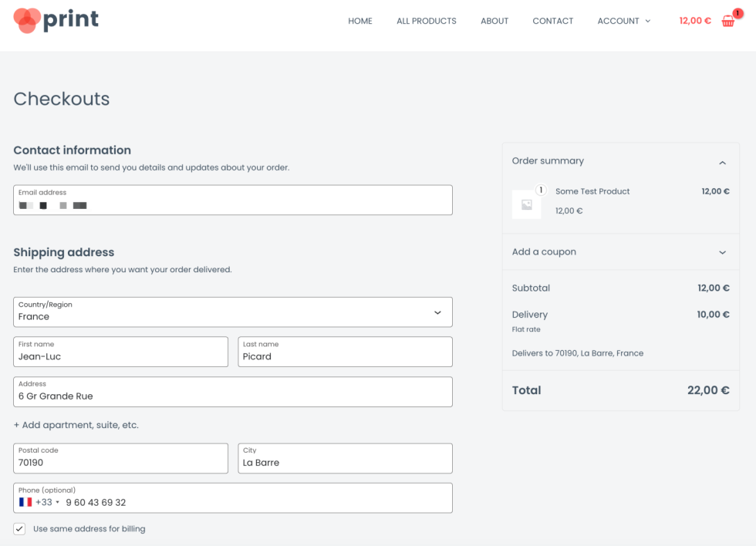Open the Contact page link
This screenshot has height=546, width=756.
click(552, 21)
